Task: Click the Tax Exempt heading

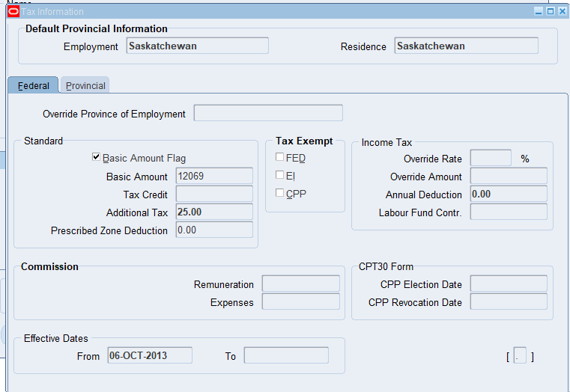Action: (304, 141)
